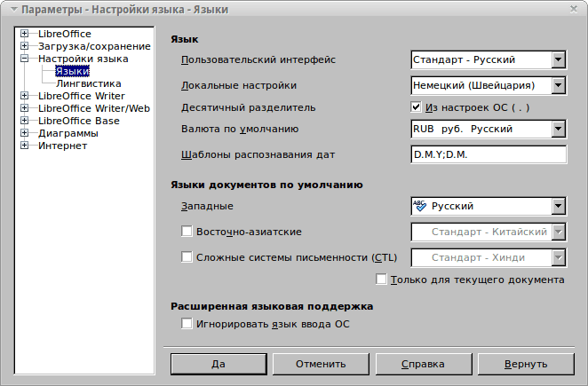Expand the Загрузка/сохранение node
Screen dimensions: 588x386
click(x=24, y=46)
